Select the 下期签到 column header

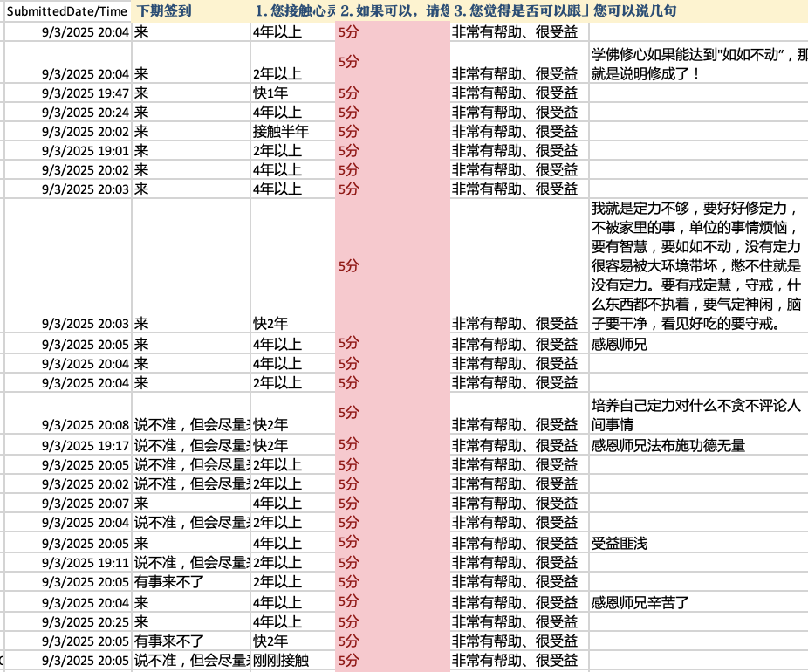click(x=191, y=10)
